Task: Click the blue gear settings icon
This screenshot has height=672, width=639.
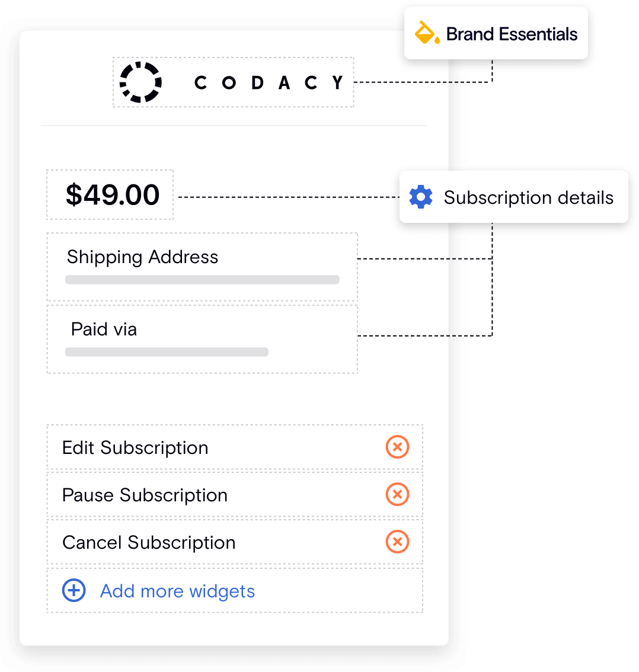Action: click(421, 197)
